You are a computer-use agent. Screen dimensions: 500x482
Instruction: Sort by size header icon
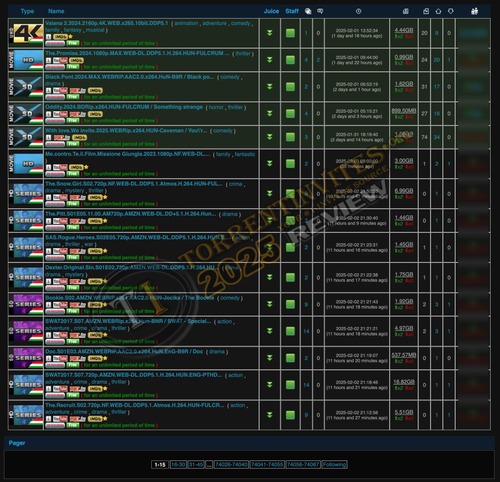pos(406,11)
